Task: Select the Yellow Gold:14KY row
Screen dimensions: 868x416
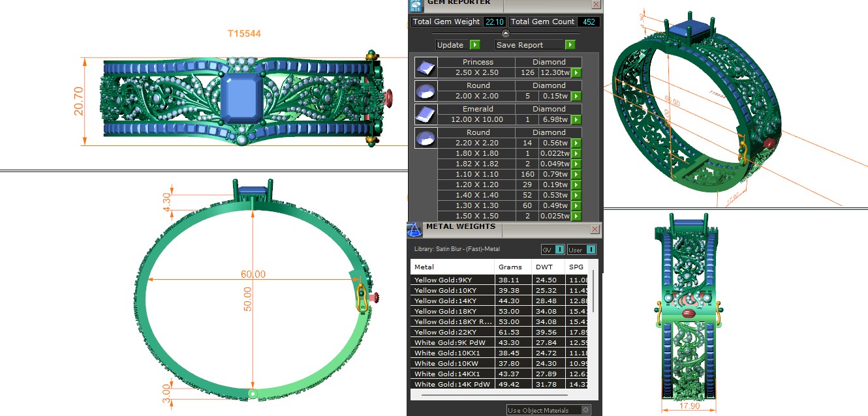Action: click(x=500, y=301)
